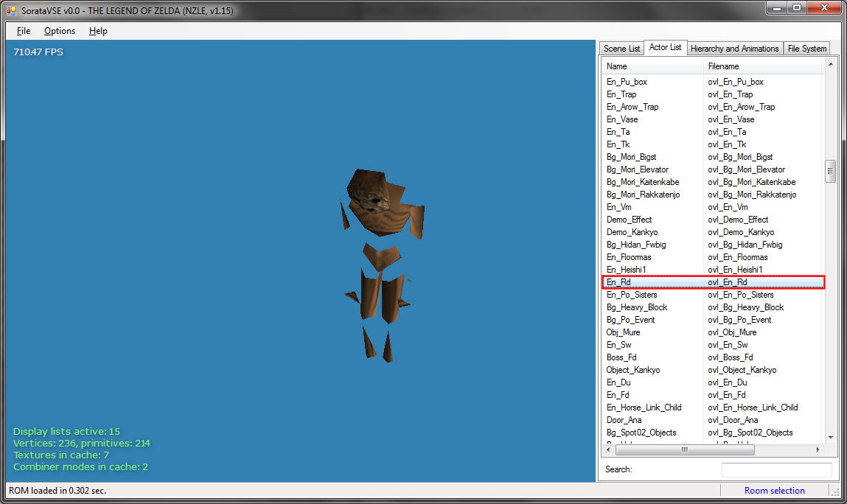Select the En_Vm actor row
Screen dimensions: 847x504
tap(713, 207)
